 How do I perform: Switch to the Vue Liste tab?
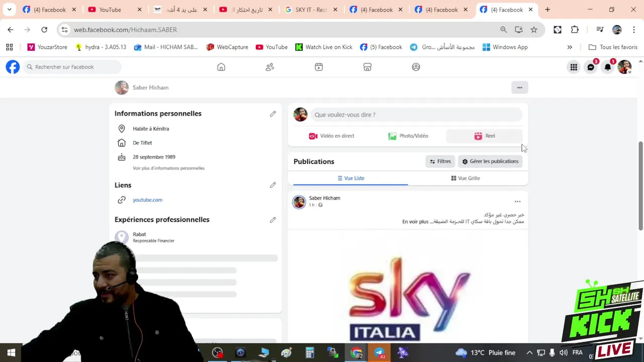[x=351, y=178]
